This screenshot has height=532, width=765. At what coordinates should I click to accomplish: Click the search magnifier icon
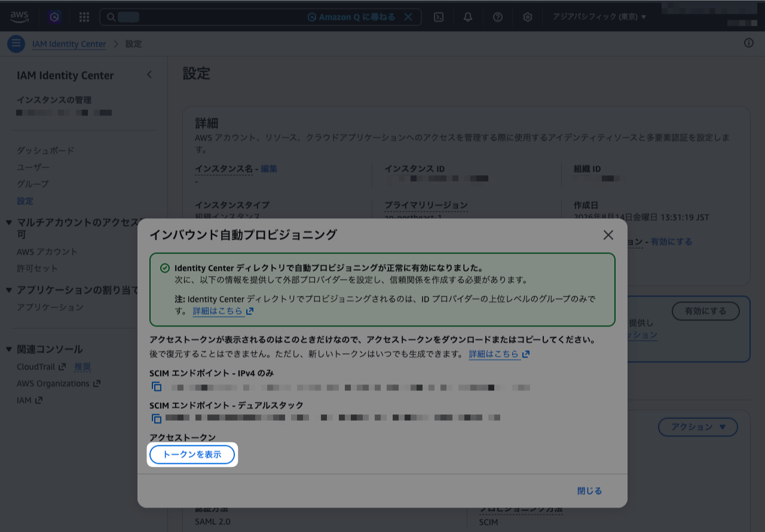pyautogui.click(x=111, y=17)
